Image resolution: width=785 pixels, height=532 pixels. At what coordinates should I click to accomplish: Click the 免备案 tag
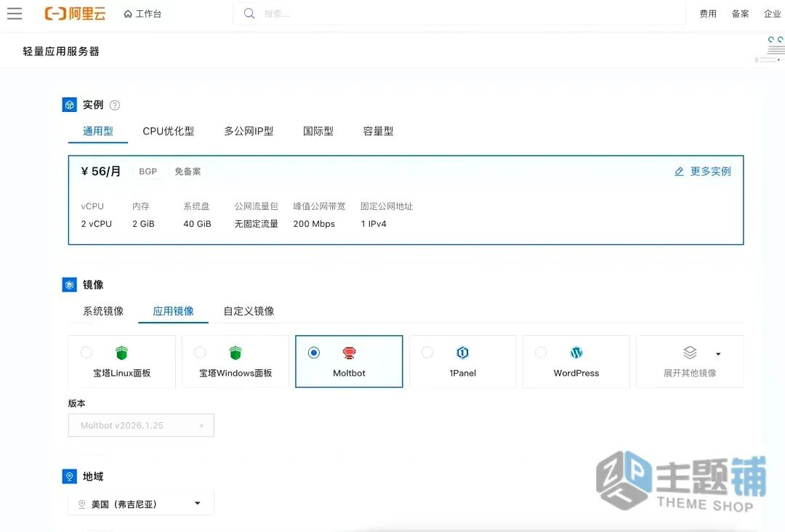[x=188, y=172]
